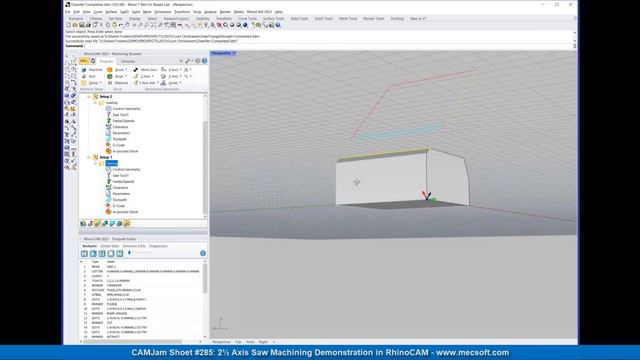Click the Pause button in the Toolpath Editor
The width and height of the screenshot is (640, 360).
(102, 253)
